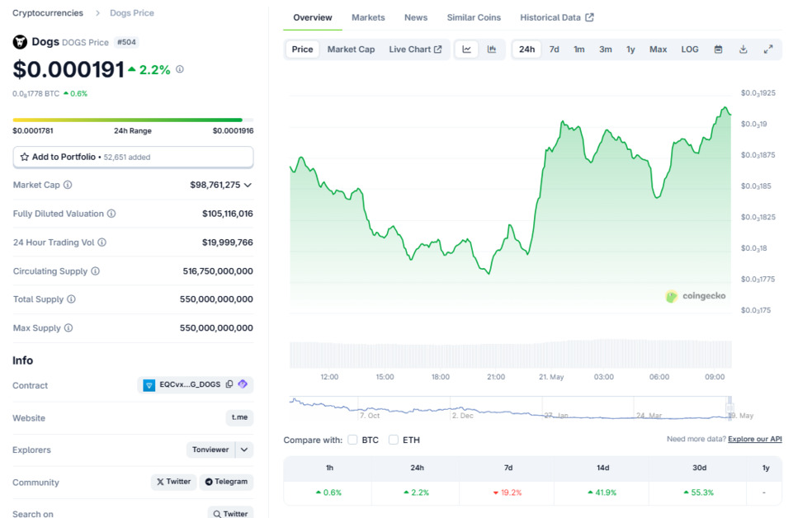Screen dimensions: 812x518
Task: Select the 7d chart range
Action: [x=554, y=49]
